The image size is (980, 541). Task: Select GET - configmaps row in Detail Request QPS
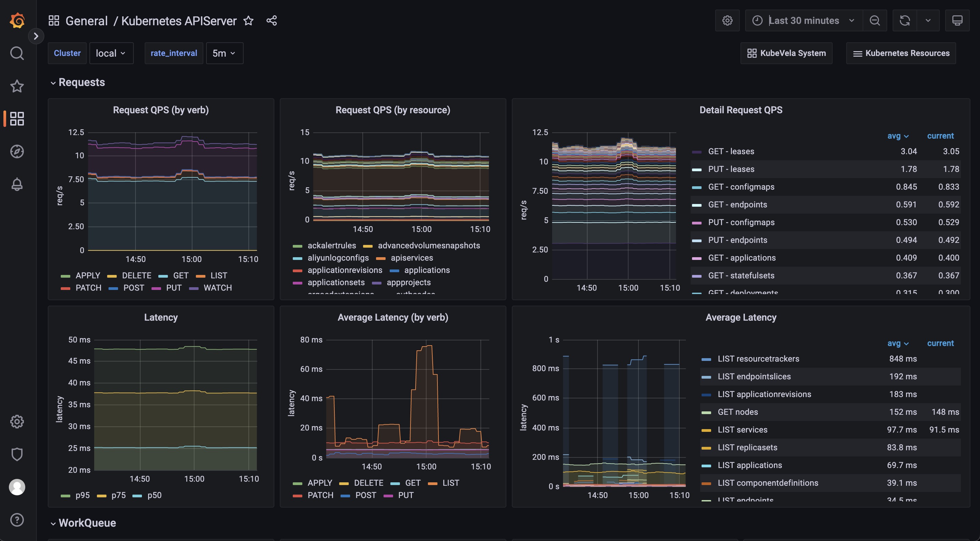(825, 187)
